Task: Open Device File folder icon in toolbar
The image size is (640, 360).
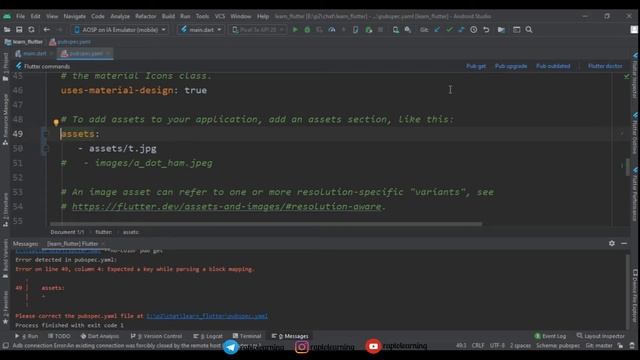Action: point(501,30)
